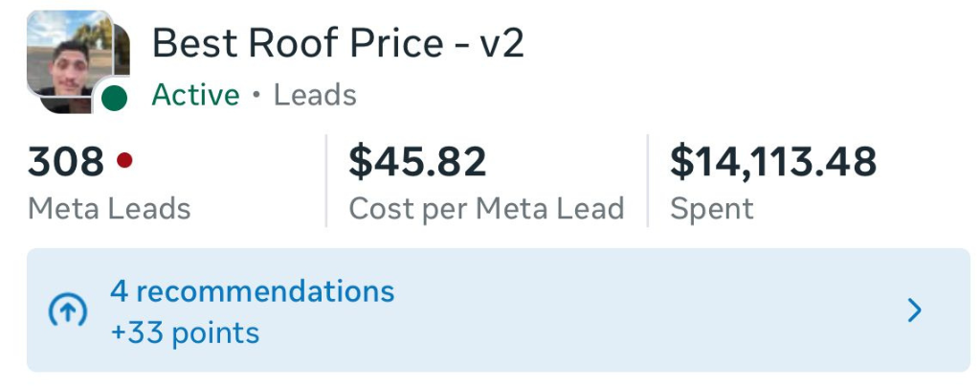Click the green active status dot

tap(115, 97)
